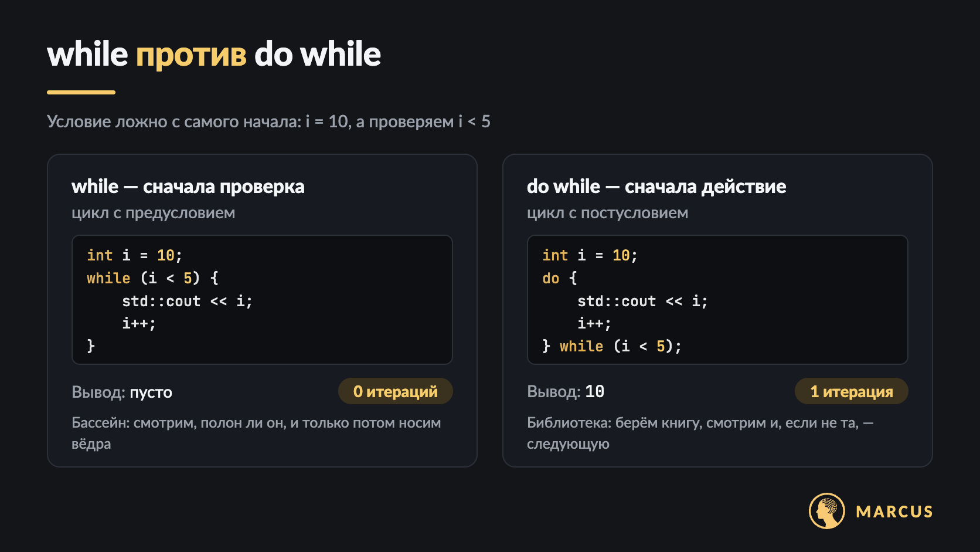Click the "0 итераций" badge
The image size is (980, 552).
[396, 391]
